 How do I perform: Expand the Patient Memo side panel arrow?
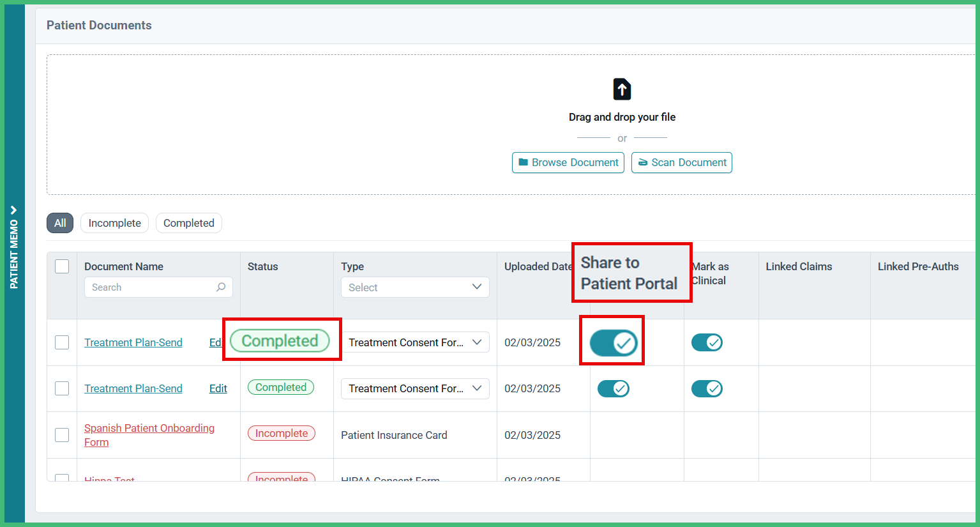[13, 210]
